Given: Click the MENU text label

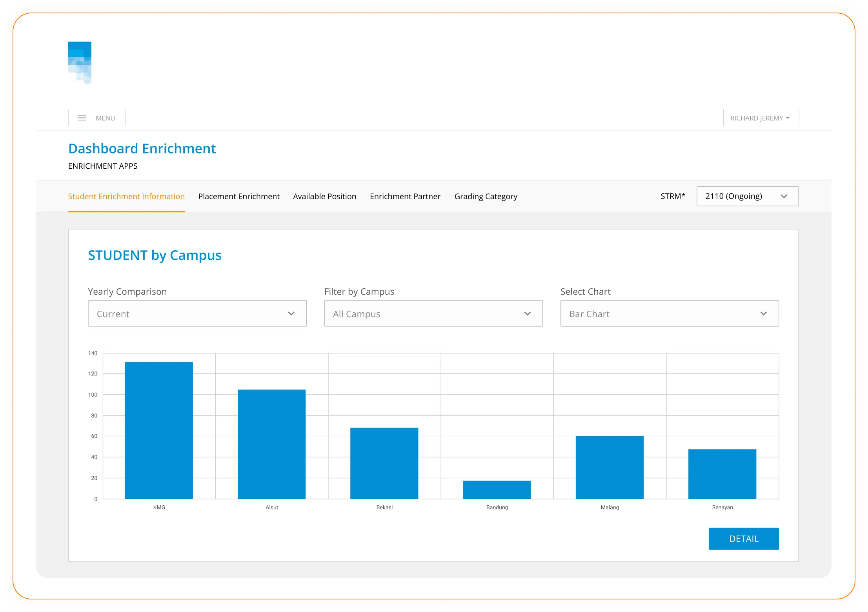Looking at the screenshot, I should click(x=105, y=118).
